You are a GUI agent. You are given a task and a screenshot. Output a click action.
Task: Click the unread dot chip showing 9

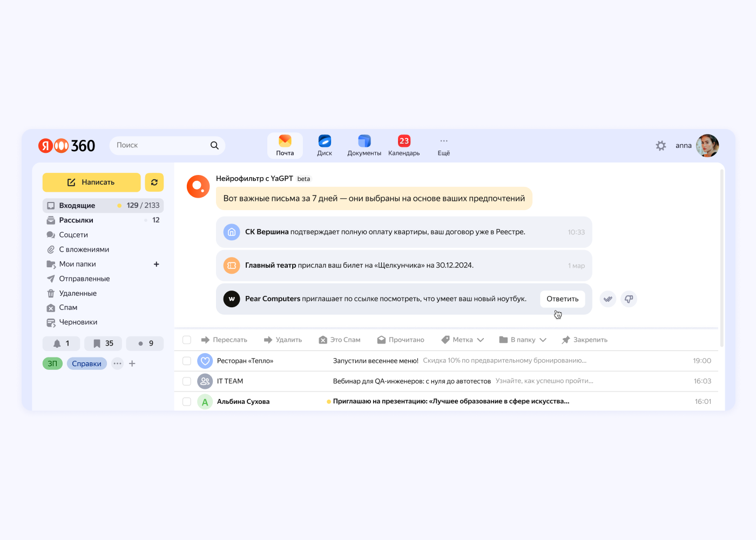[x=145, y=343]
